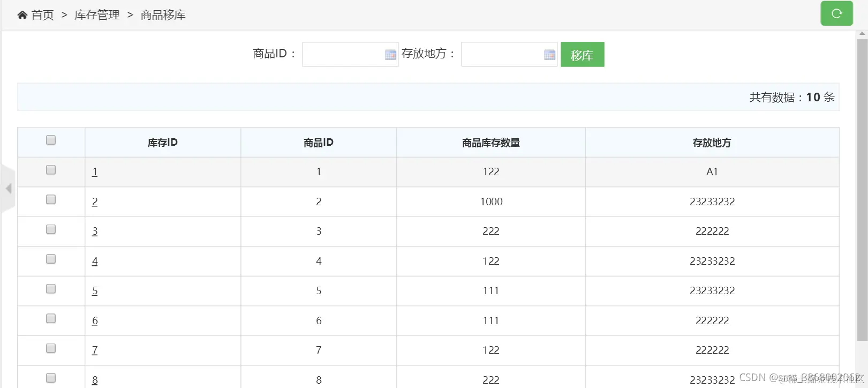Check the checkbox for 库存ID 4
868x388 pixels.
(51, 259)
